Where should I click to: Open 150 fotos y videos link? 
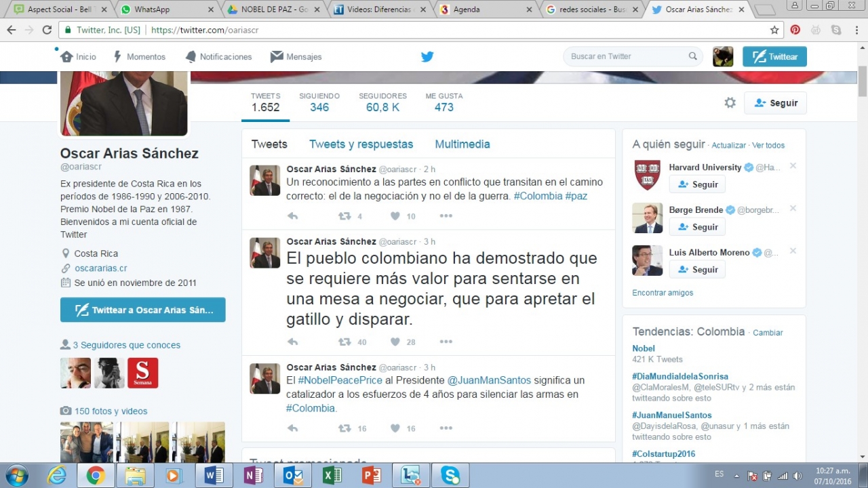point(111,411)
